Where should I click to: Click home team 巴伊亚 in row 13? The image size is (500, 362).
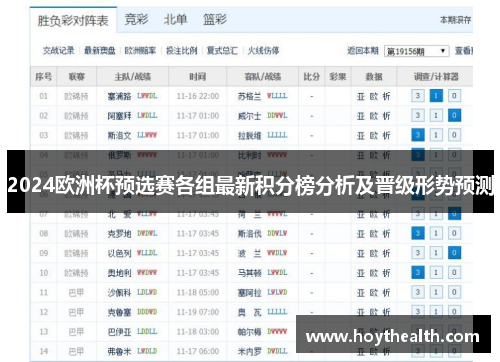pos(119,332)
